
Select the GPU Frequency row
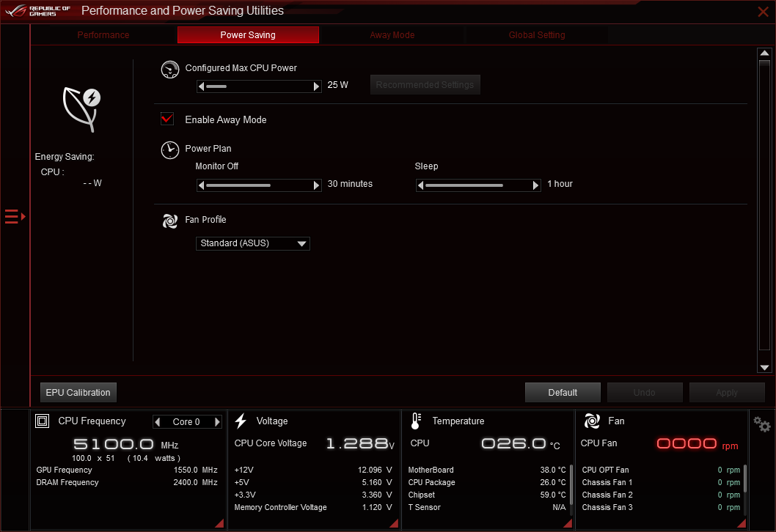127,470
